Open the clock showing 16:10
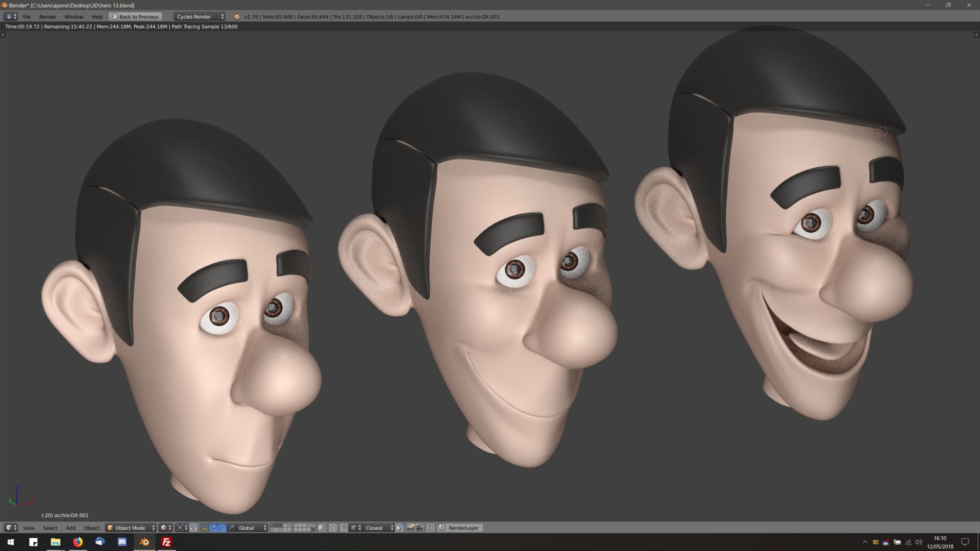 pyautogui.click(x=940, y=542)
